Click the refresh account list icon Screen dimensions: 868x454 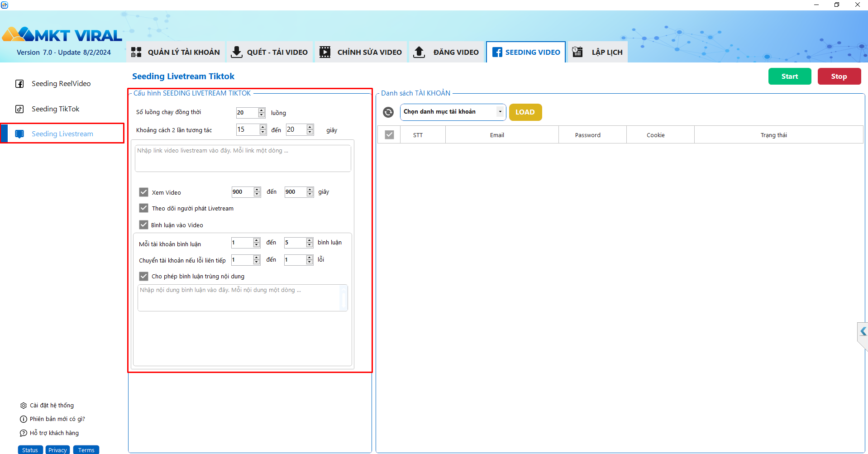[x=388, y=112]
